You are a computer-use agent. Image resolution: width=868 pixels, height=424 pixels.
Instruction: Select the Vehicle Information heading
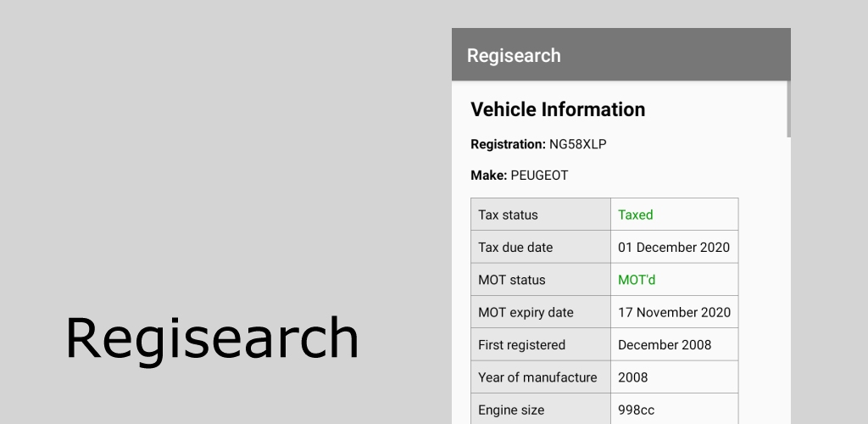click(x=558, y=109)
